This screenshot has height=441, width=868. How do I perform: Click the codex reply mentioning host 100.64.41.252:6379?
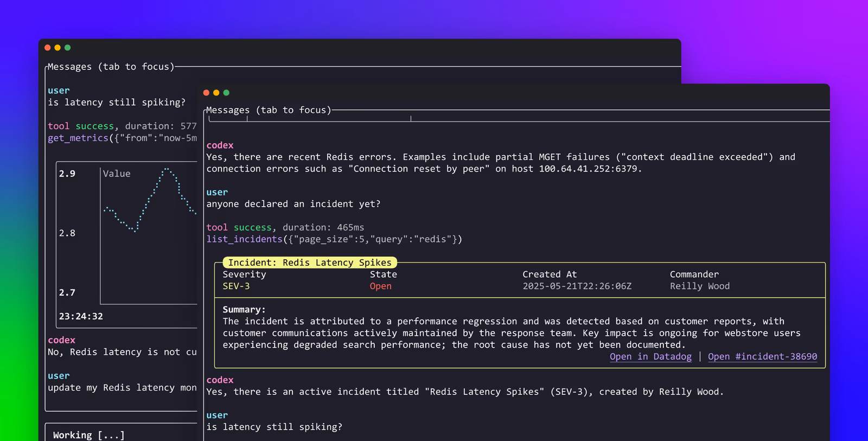[501, 163]
